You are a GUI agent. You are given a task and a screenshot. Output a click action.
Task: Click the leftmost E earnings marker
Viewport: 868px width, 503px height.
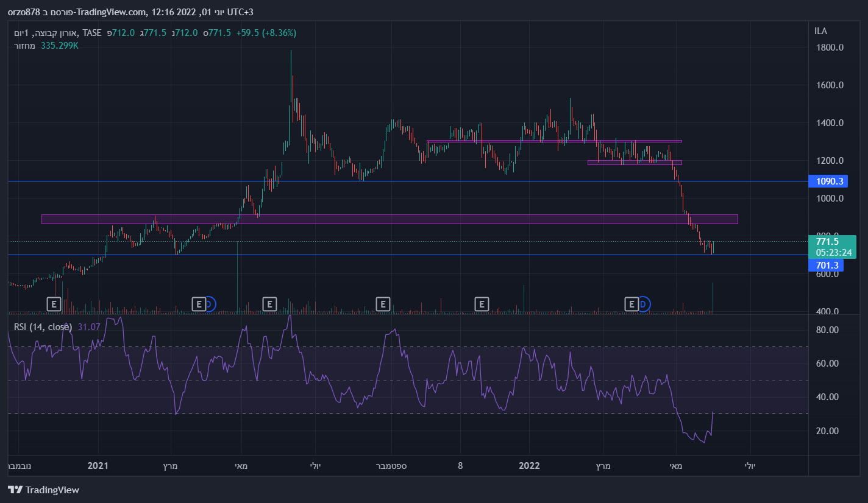pos(54,303)
